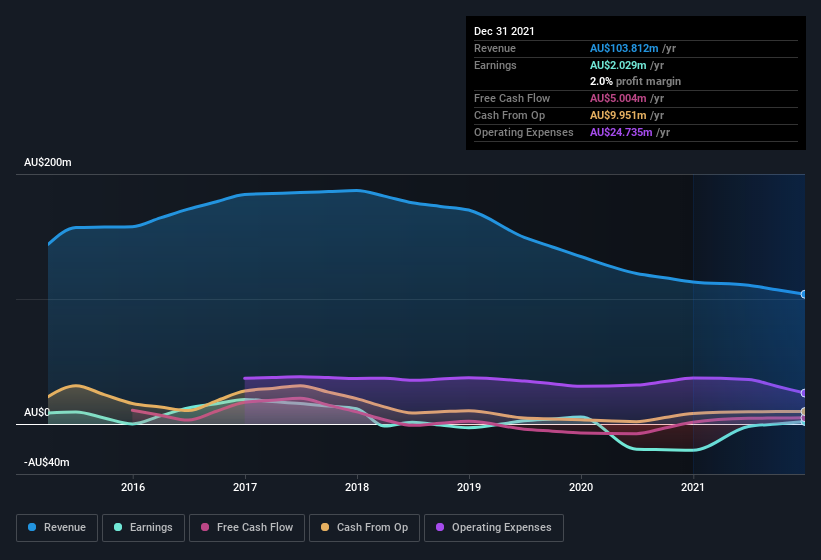Click the AU$24.735m operating expenses value

pos(622,132)
